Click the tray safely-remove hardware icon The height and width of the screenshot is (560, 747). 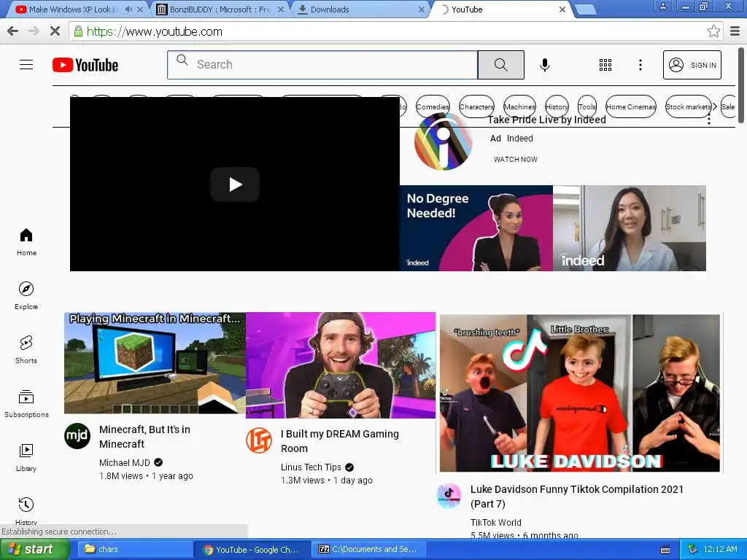[x=692, y=549]
